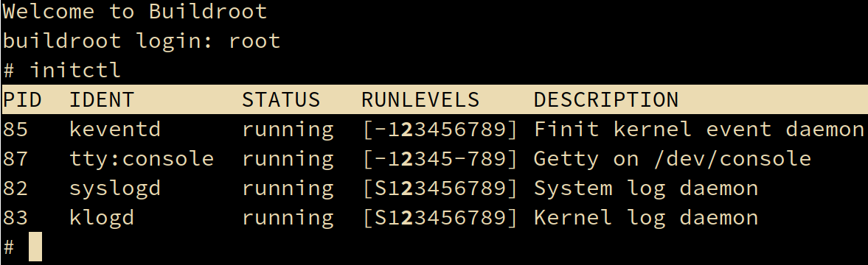Click the DESCRIPTION column header
The image size is (868, 265).
[x=606, y=100]
